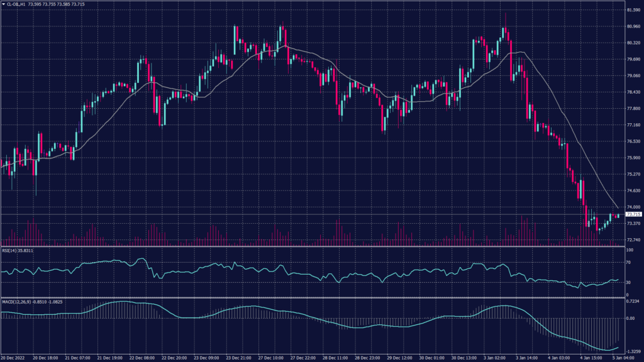Click the MACD -1.3259 axis label
The height and width of the screenshot is (362, 644).
click(632, 352)
